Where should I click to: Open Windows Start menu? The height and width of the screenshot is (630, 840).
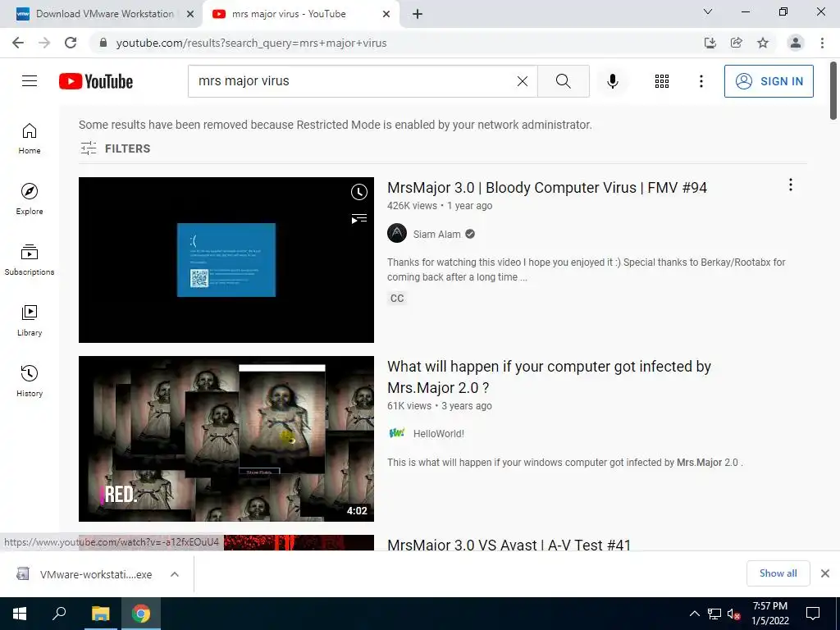[20, 614]
